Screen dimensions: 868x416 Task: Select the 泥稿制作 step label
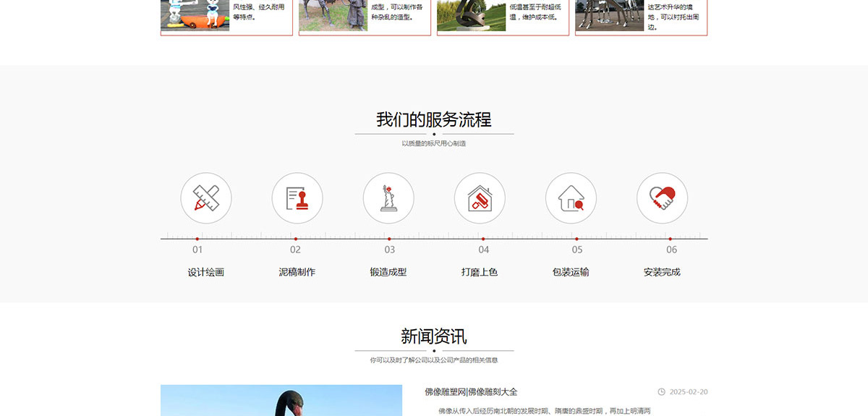[x=297, y=272]
